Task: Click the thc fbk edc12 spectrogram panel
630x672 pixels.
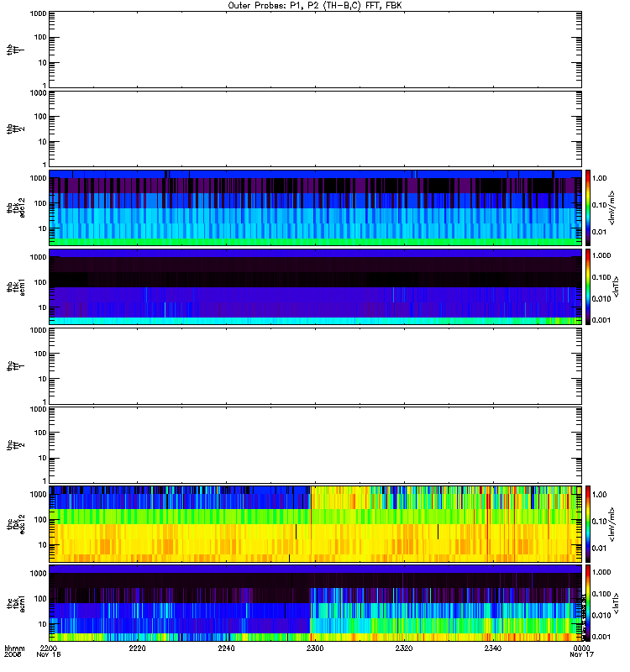Action: 315,524
